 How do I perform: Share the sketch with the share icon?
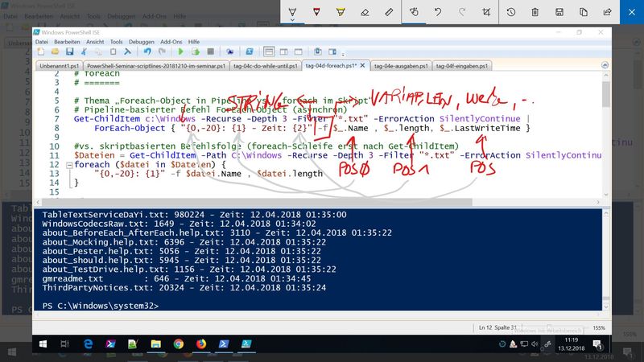pyautogui.click(x=608, y=12)
